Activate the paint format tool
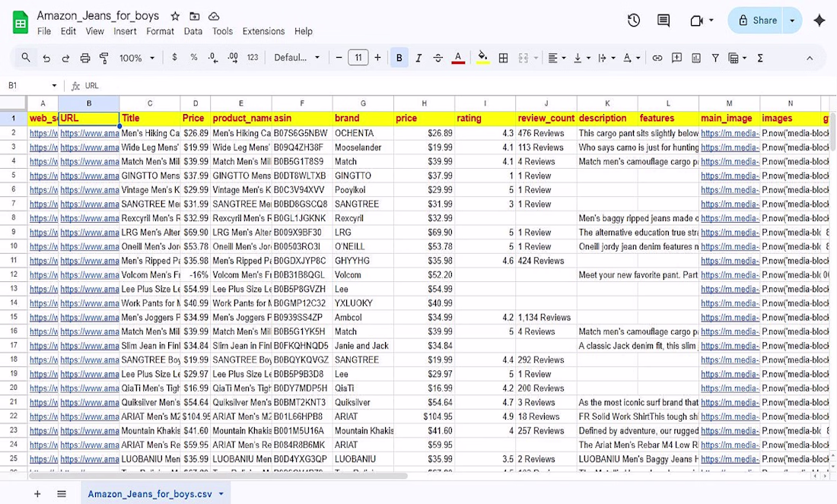837x504 pixels. (x=104, y=58)
